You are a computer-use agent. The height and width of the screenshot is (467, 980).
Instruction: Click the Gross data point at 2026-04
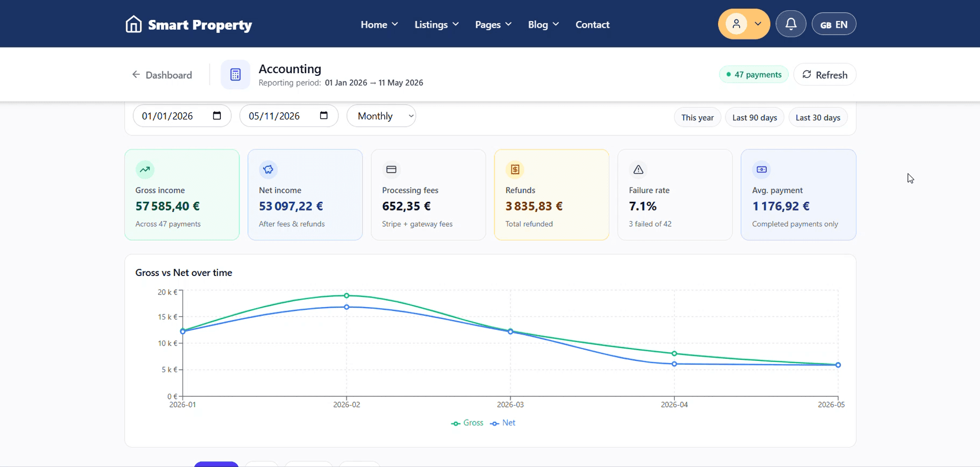click(x=674, y=353)
